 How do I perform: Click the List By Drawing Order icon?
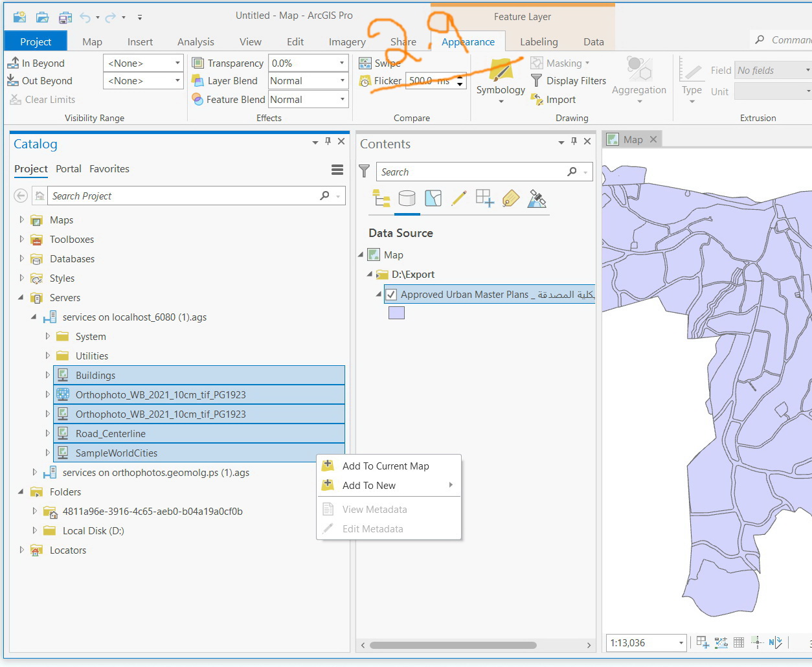(381, 198)
